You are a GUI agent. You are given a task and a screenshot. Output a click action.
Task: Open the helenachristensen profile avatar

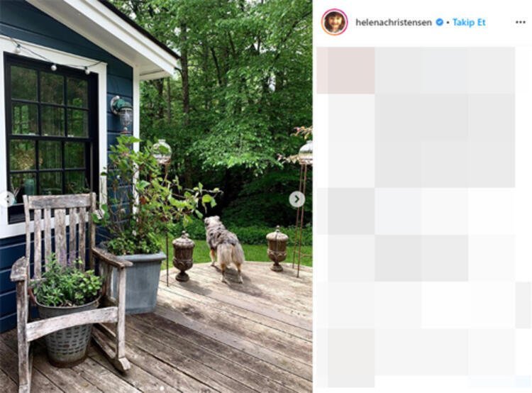click(x=335, y=22)
